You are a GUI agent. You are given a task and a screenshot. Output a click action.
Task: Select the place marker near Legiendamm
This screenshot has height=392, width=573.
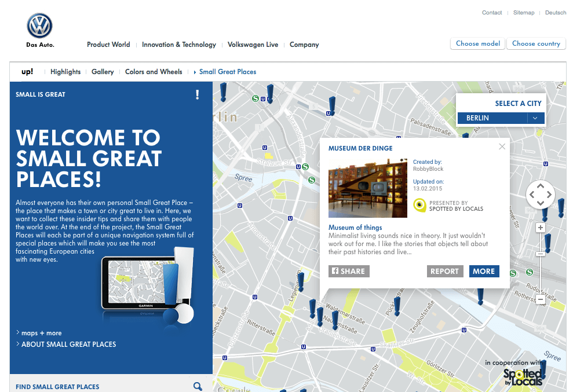pyautogui.click(x=301, y=281)
